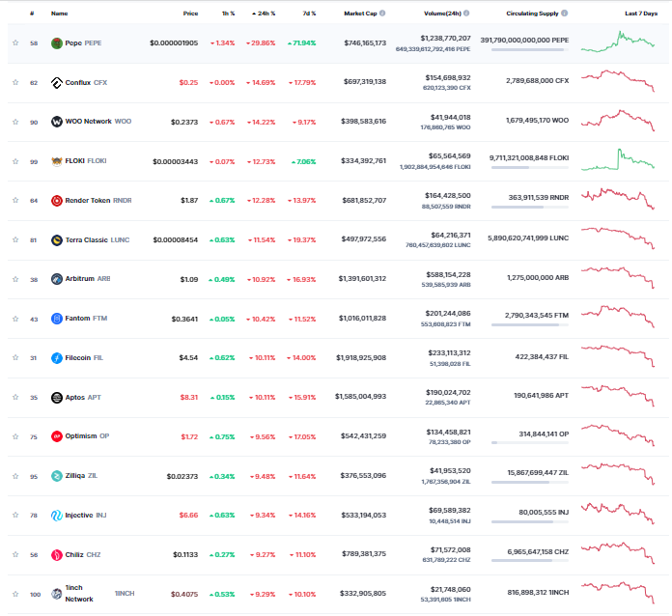Click the Terra Classic logo icon
672x616 pixels.
click(x=57, y=240)
